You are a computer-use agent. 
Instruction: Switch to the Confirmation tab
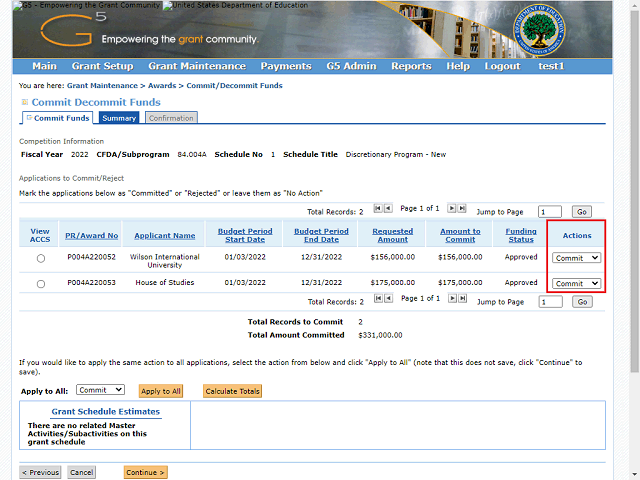[171, 118]
